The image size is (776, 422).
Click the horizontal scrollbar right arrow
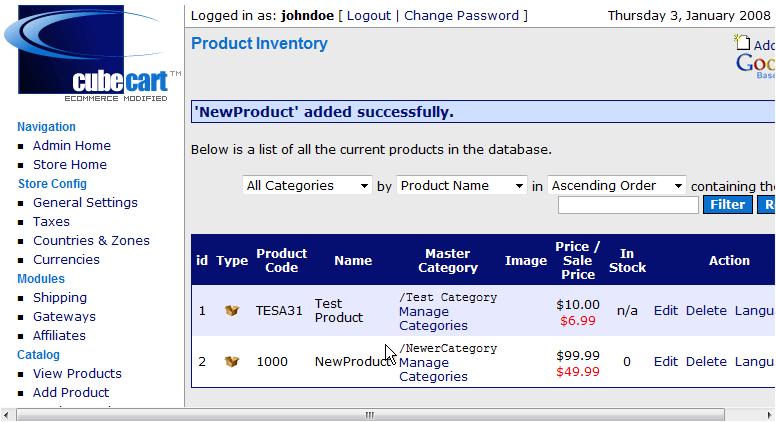click(769, 415)
